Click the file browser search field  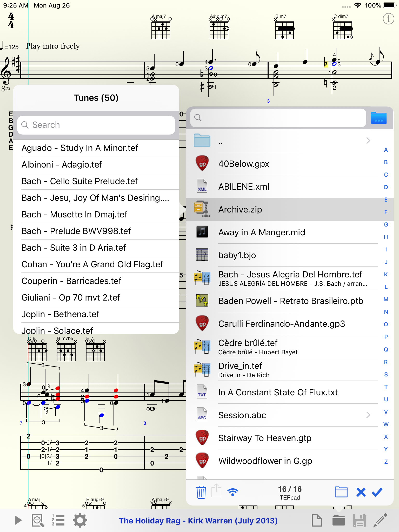point(278,118)
